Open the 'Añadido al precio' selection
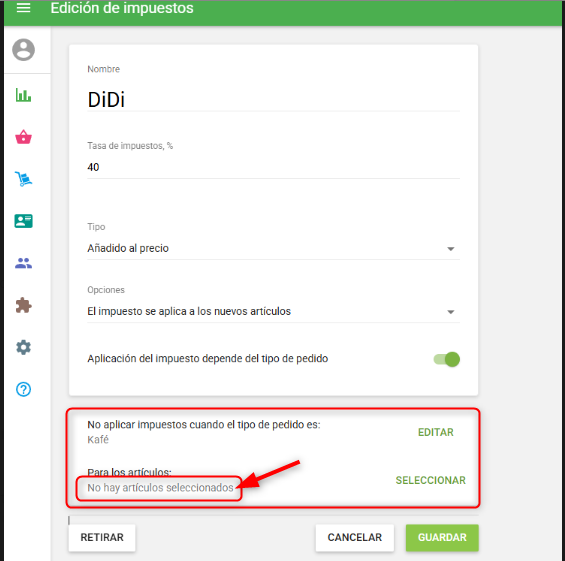This screenshot has width=565, height=561. (273, 248)
